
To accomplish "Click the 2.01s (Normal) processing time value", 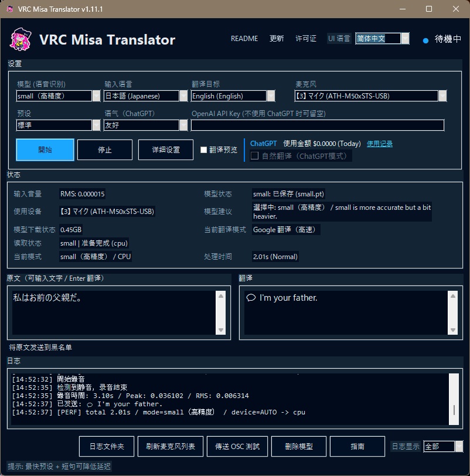I will tap(275, 257).
